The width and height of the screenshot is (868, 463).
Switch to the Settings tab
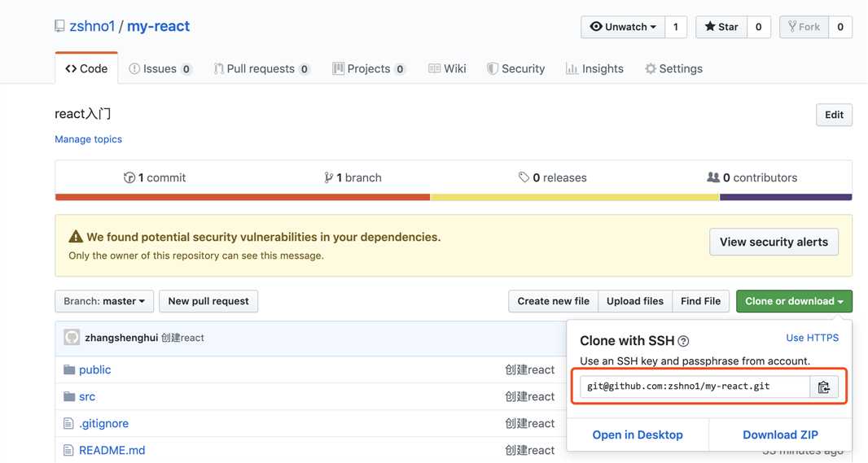(x=673, y=68)
